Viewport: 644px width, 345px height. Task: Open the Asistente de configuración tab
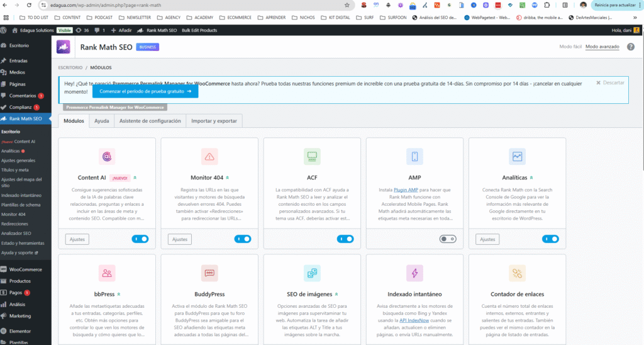tap(150, 121)
